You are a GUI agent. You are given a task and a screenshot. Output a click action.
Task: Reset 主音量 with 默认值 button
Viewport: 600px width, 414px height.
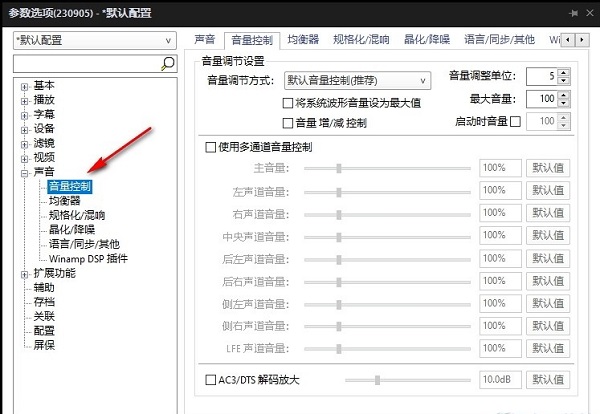[x=548, y=168]
